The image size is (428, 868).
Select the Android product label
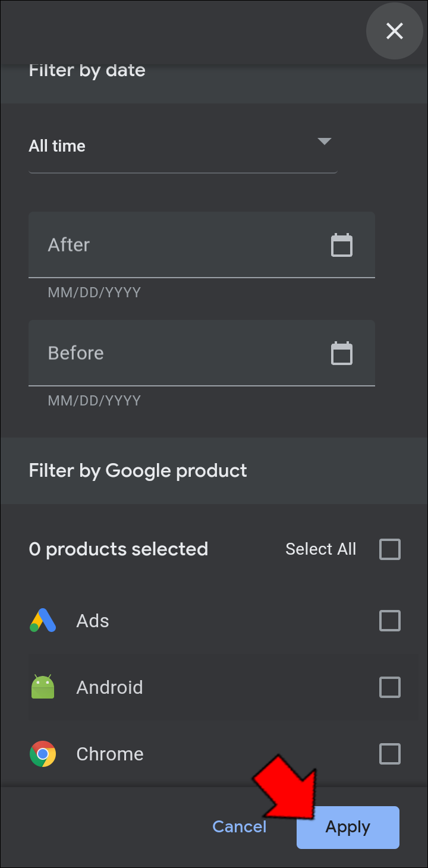click(x=110, y=688)
